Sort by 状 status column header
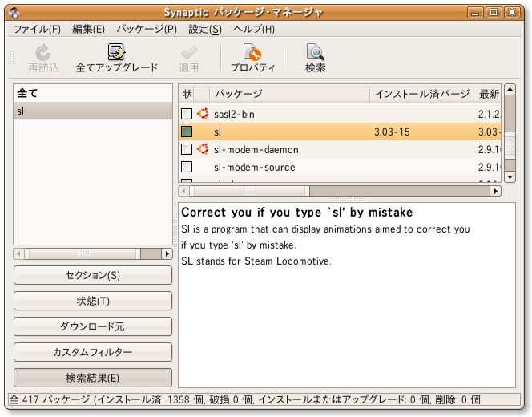Image resolution: width=532 pixels, height=417 pixels. coord(187,94)
